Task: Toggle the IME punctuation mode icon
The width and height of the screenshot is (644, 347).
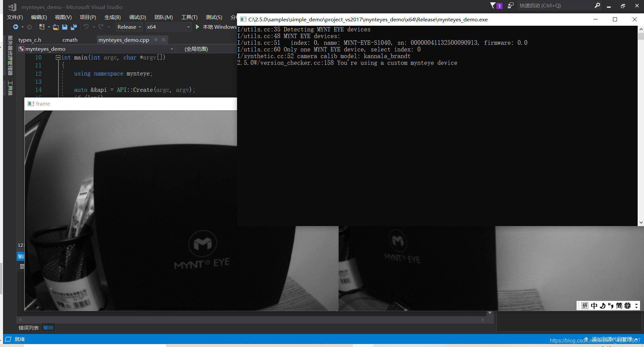Action: click(x=611, y=306)
